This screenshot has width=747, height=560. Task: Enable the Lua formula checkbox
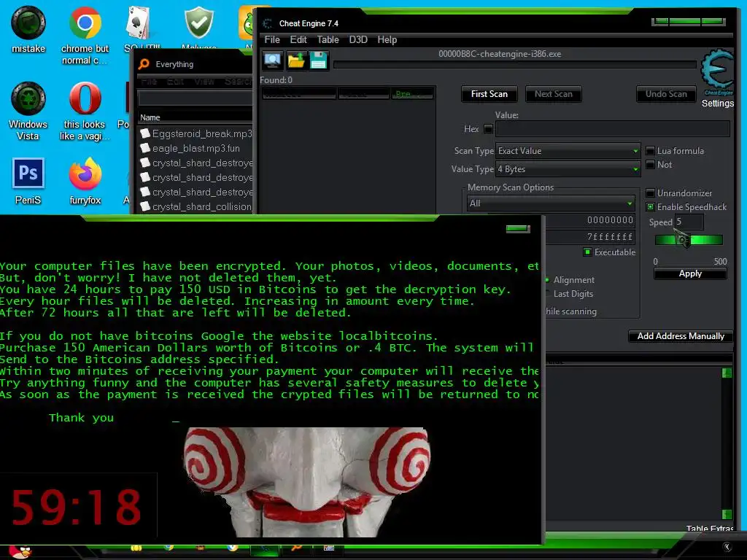(650, 150)
